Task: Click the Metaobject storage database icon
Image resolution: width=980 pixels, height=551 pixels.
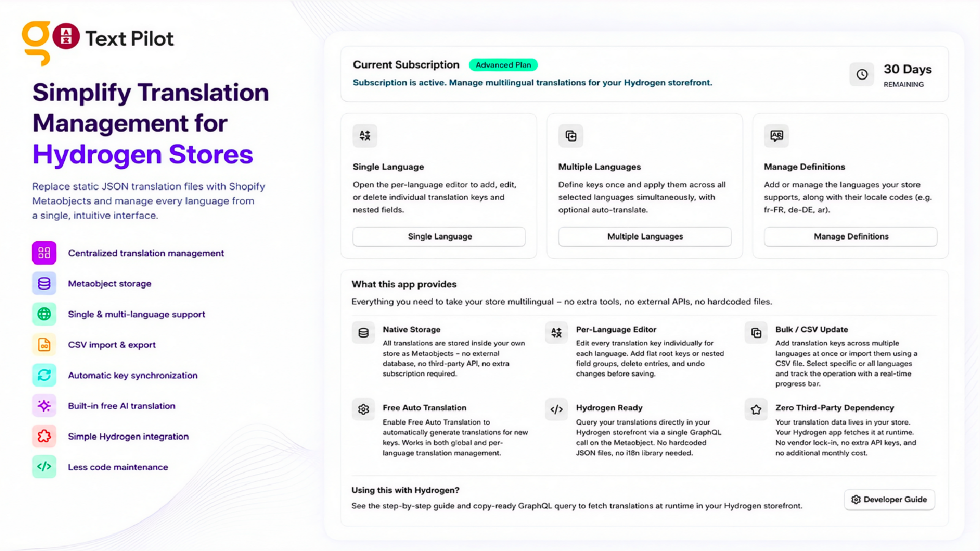Action: (x=44, y=283)
